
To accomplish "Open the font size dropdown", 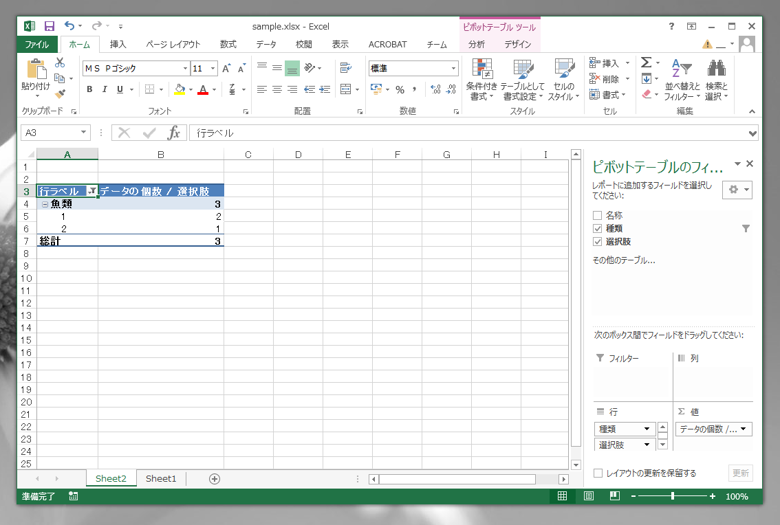I will click(213, 68).
